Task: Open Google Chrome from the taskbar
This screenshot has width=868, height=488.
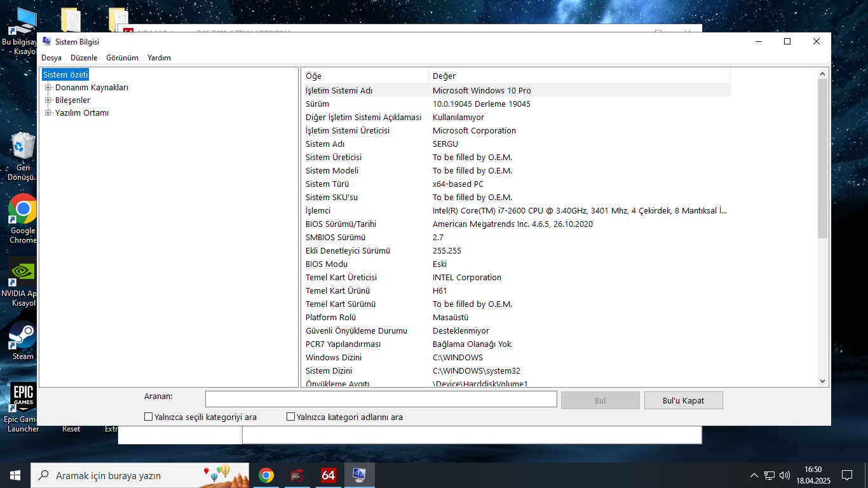Action: tap(266, 475)
